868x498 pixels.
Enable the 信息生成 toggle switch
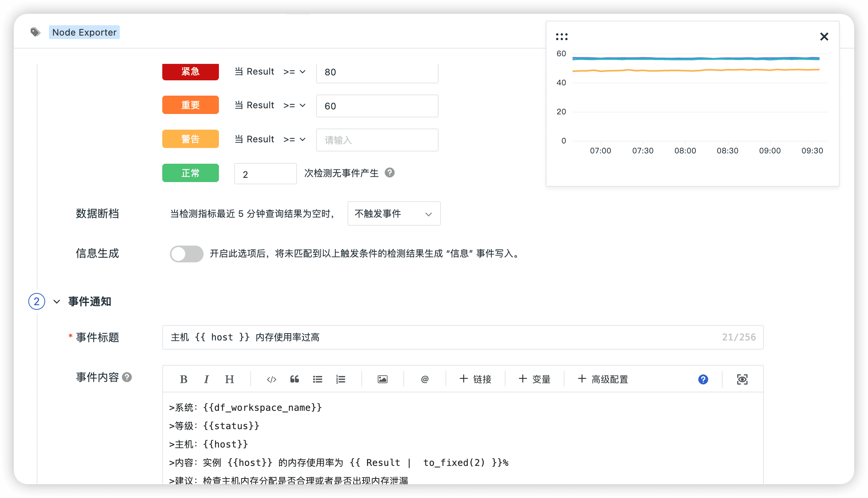click(186, 254)
